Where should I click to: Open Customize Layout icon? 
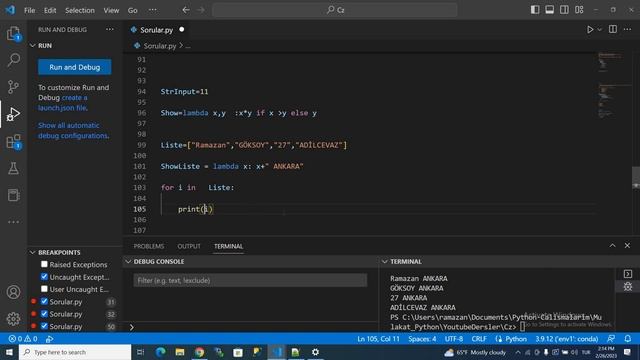click(579, 10)
